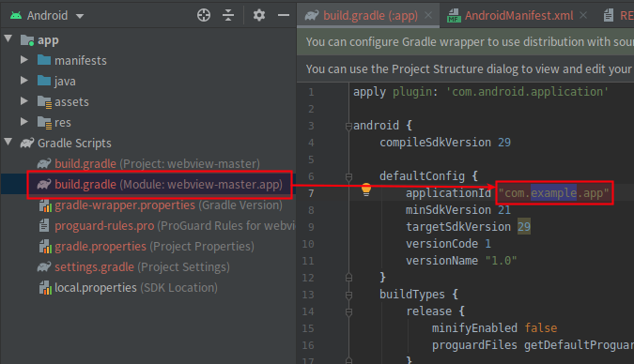Click the local.properties file icon
This screenshot has width=634, height=364.
45,288
